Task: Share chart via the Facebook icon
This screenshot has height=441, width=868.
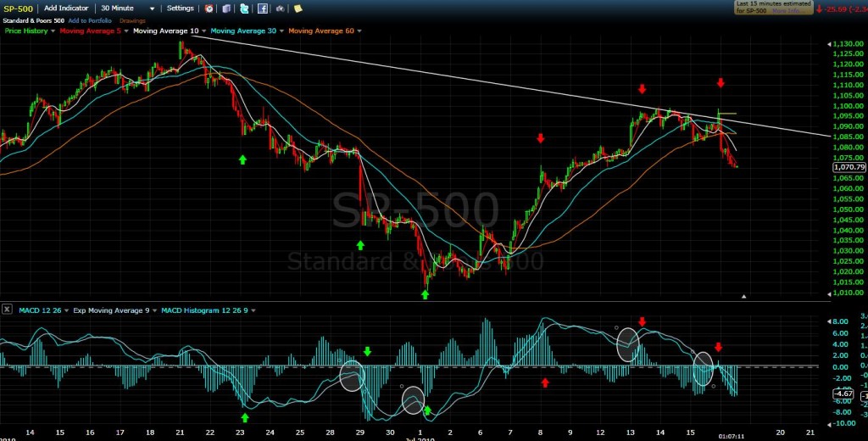Action: (263, 8)
